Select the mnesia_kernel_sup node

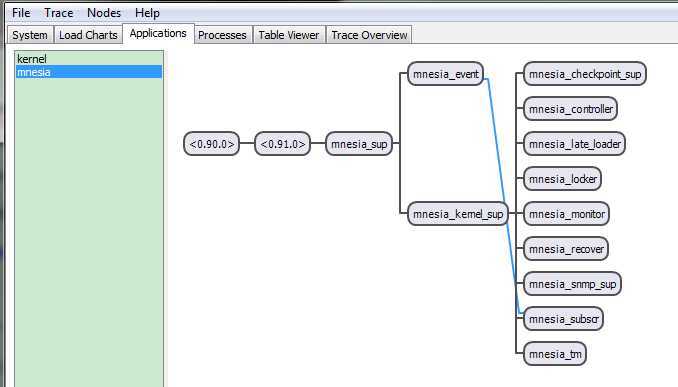coord(458,214)
